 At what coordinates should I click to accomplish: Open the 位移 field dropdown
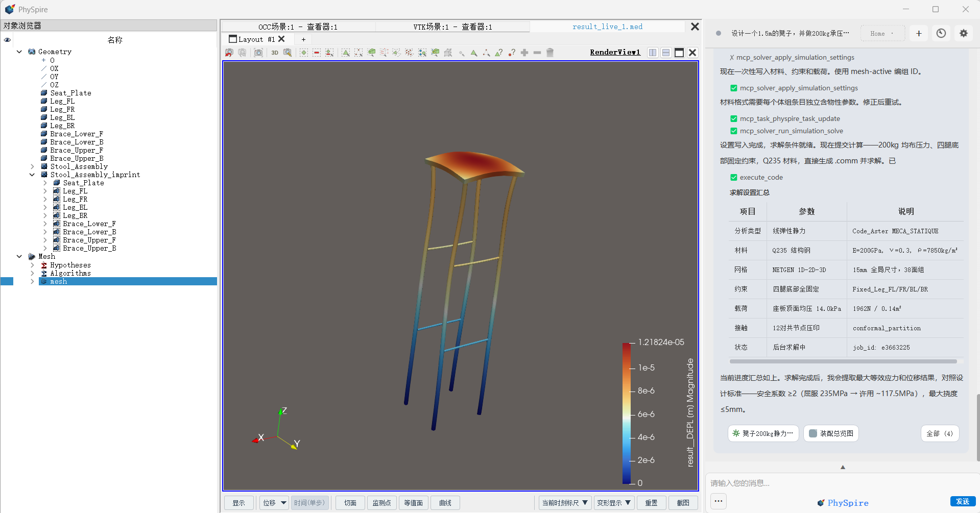pos(274,503)
